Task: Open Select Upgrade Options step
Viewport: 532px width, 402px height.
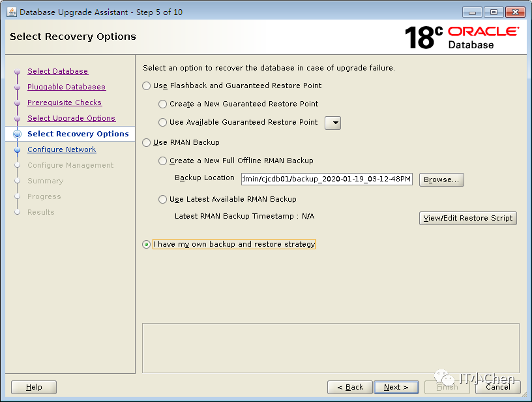Action: click(71, 118)
